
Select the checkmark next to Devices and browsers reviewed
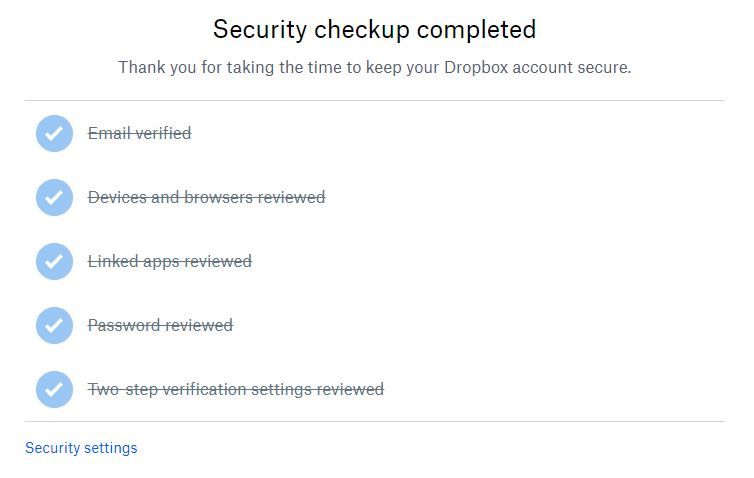[x=54, y=197]
